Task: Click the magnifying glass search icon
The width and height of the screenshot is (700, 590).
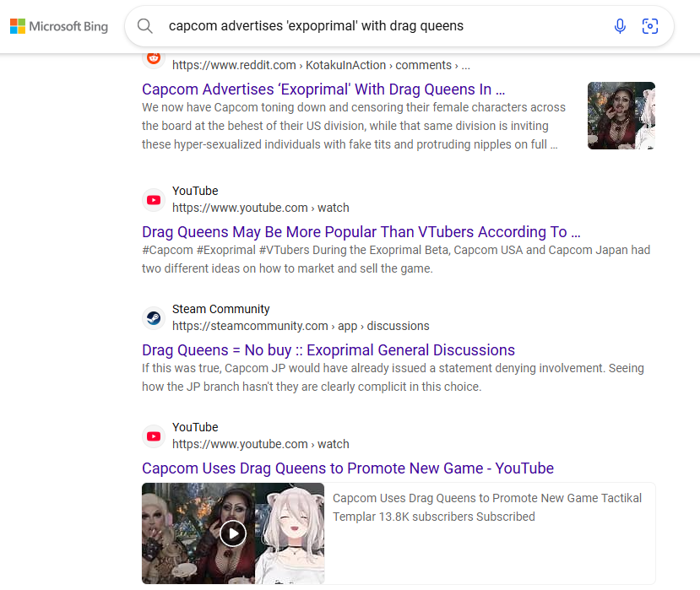Action: coord(144,26)
